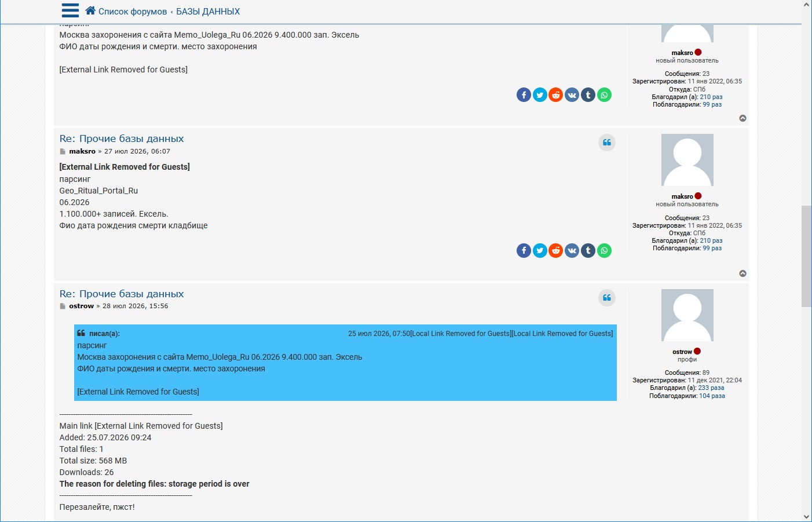The image size is (812, 522).
Task: Share the topmost post on Facebook
Action: click(x=524, y=95)
